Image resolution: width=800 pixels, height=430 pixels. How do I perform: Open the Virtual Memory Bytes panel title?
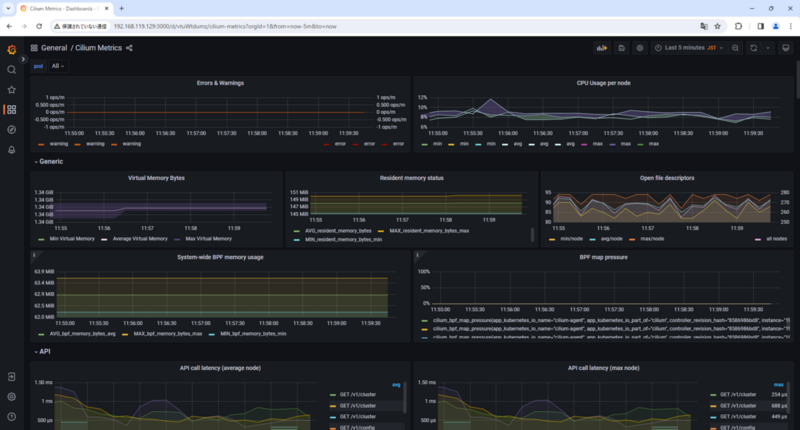156,178
